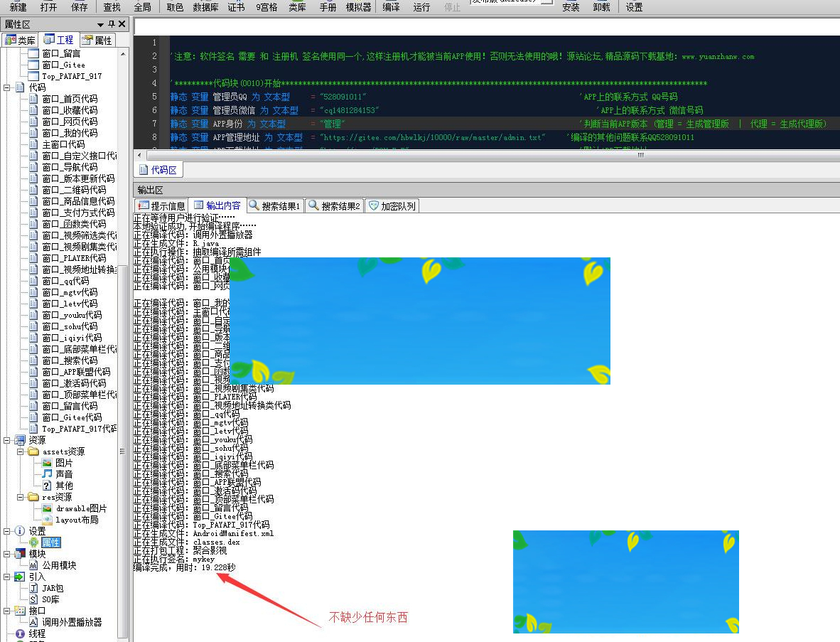
Task: Click the 数据库 (Database) toolbar button
Action: (x=205, y=7)
